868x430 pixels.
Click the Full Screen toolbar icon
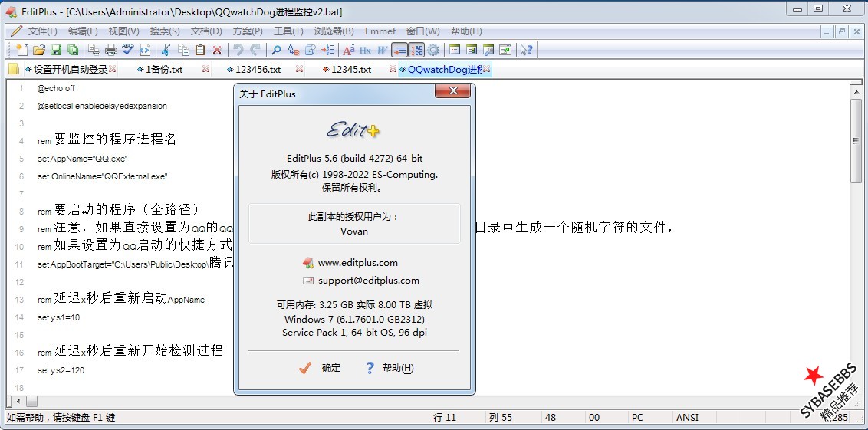pyautogui.click(x=505, y=50)
